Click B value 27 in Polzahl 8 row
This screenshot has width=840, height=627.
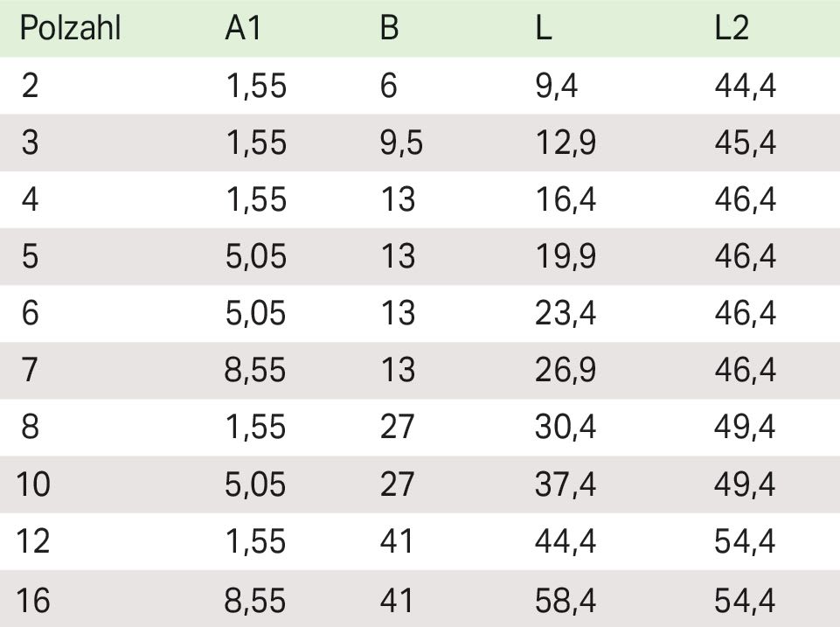397,427
